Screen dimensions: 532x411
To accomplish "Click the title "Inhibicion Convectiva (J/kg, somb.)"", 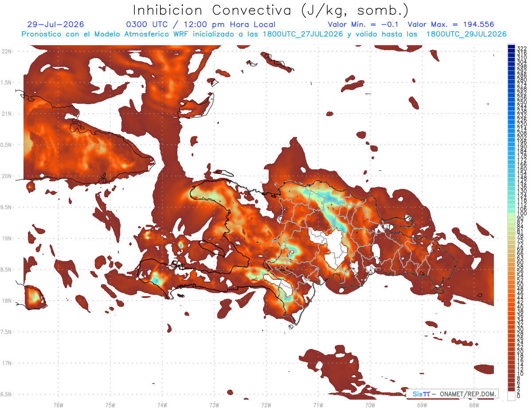I will point(271,11).
